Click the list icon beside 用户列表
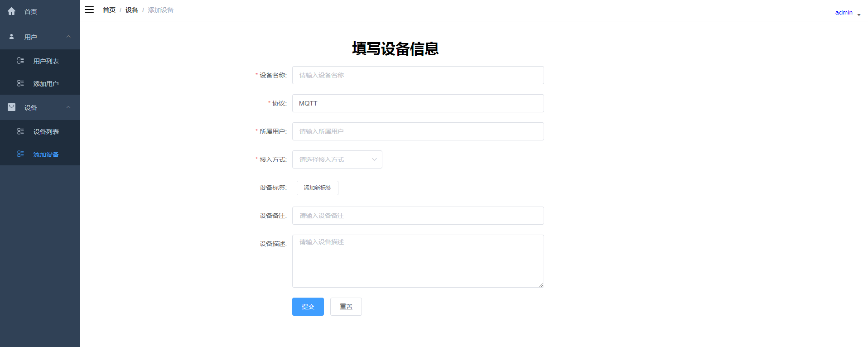The image size is (868, 347). [x=20, y=61]
